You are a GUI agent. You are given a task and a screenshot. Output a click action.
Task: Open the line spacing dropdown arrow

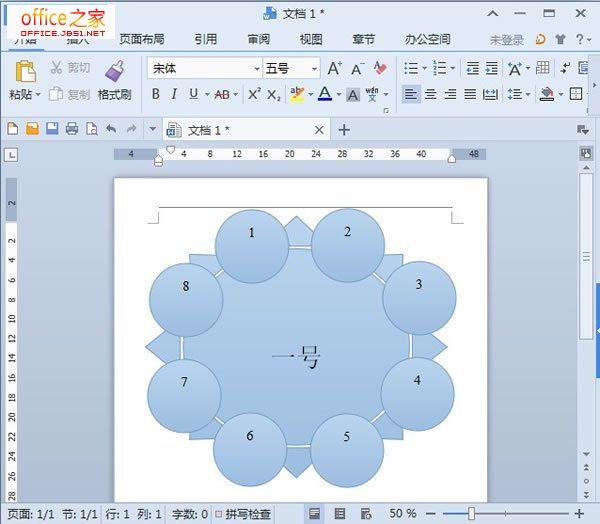[x=528, y=94]
